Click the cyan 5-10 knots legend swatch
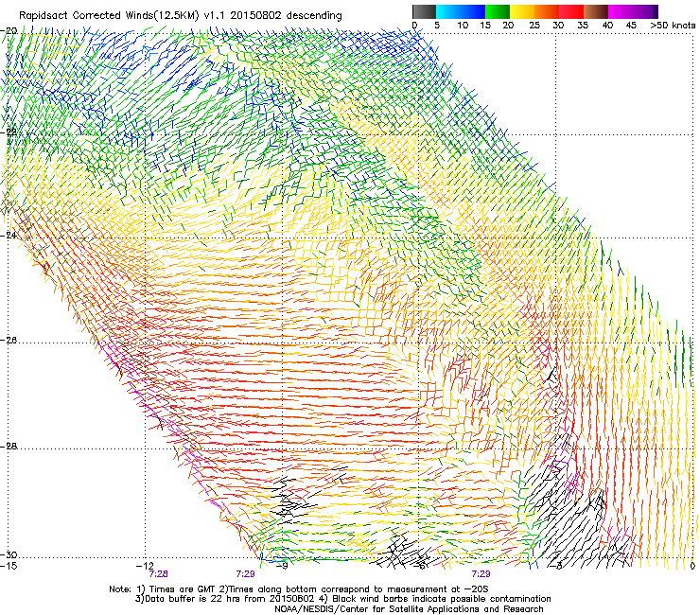Viewport: 700px width, 615px height. coord(448,11)
